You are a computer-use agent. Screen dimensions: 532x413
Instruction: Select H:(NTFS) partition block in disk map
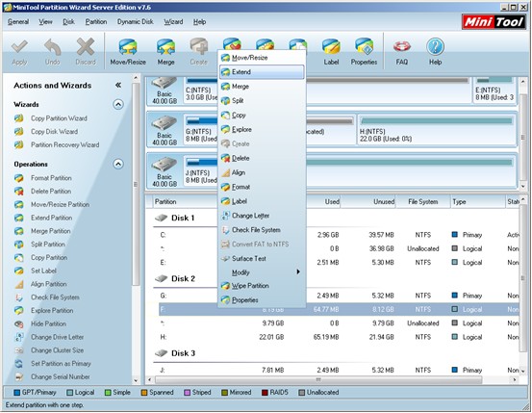pos(437,129)
